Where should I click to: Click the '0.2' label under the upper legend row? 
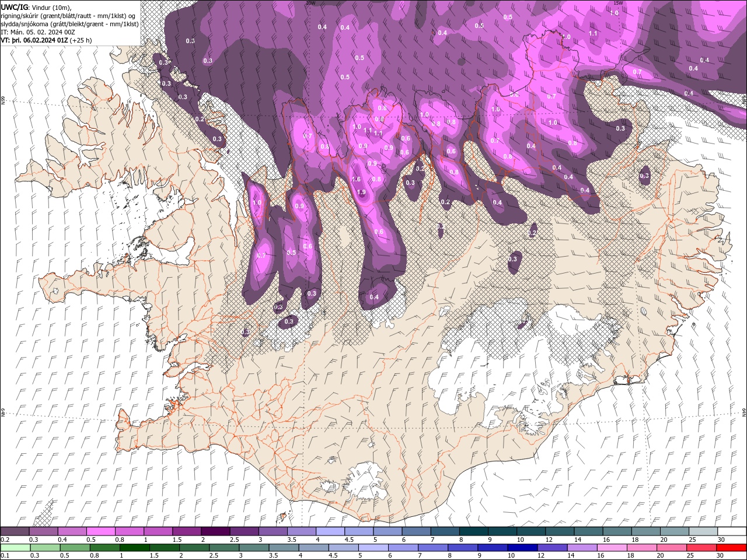5,540
